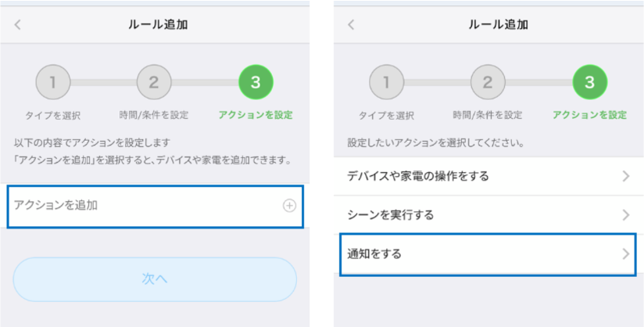Tap タイプを選択 label on left screen
644x327 pixels.
pos(54,116)
